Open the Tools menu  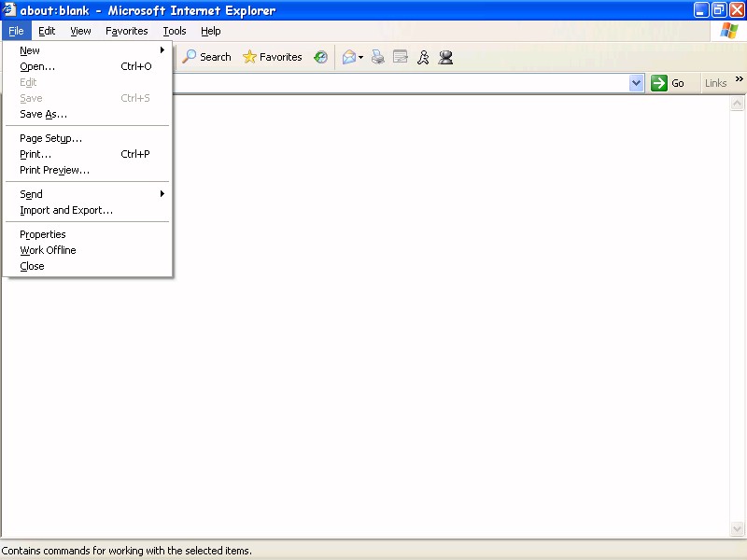(x=175, y=31)
